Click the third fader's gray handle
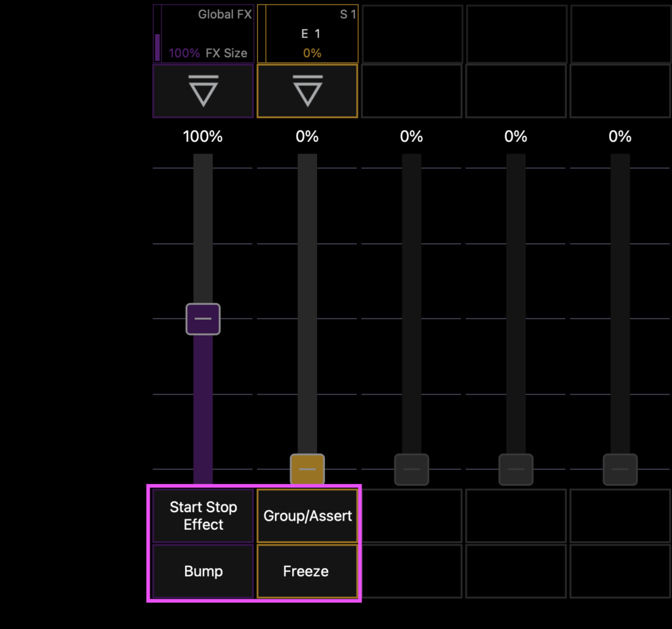This screenshot has width=672, height=629. [411, 469]
